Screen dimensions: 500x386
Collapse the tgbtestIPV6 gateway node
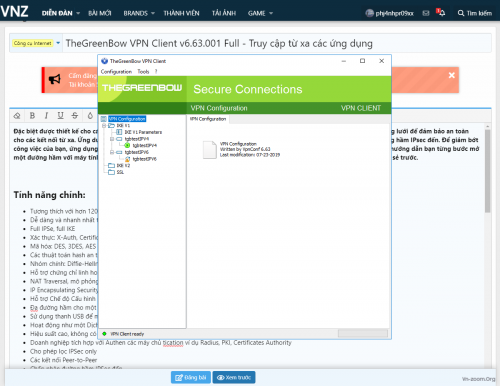tap(112, 152)
